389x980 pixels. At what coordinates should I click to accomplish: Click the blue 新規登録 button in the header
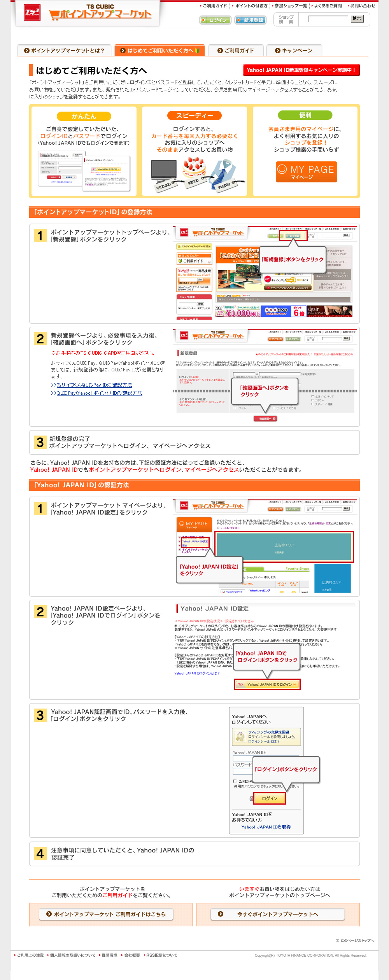coord(251,20)
